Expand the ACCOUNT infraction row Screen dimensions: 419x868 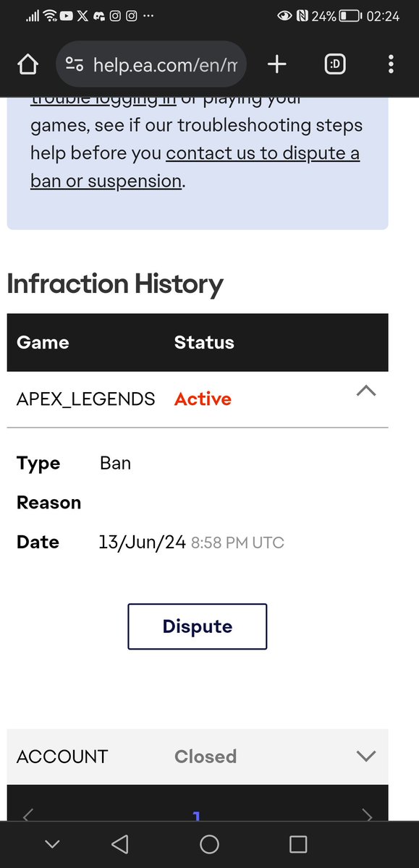point(366,756)
